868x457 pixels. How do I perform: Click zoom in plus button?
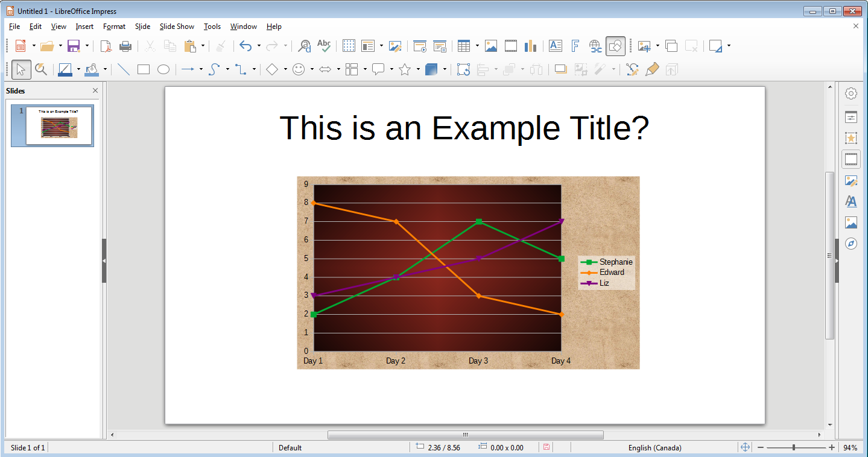(832, 447)
